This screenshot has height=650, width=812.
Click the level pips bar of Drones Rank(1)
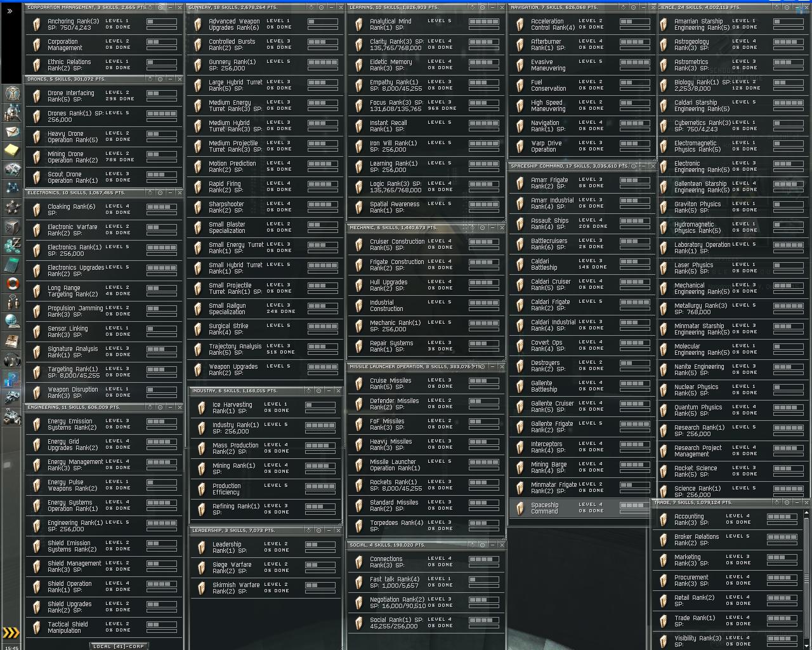click(162, 114)
